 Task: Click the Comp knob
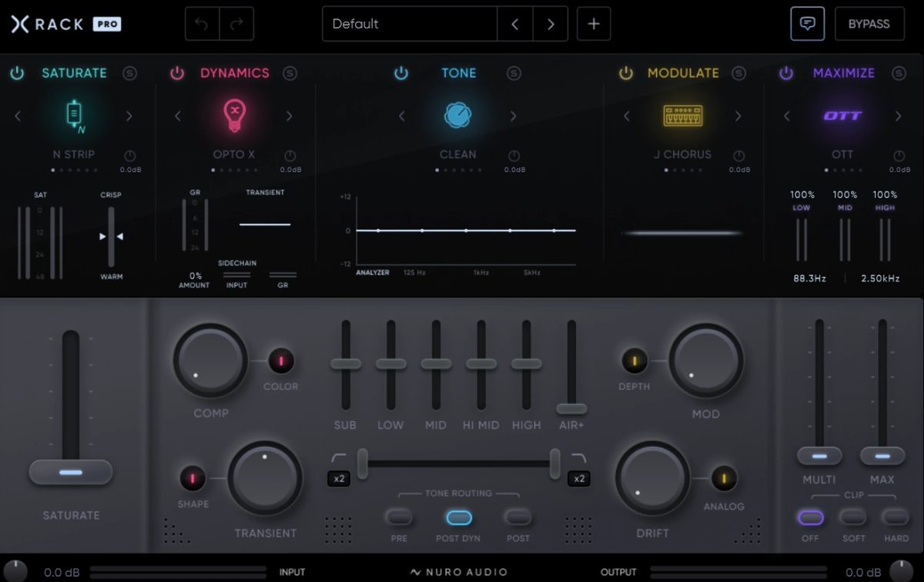(x=210, y=360)
